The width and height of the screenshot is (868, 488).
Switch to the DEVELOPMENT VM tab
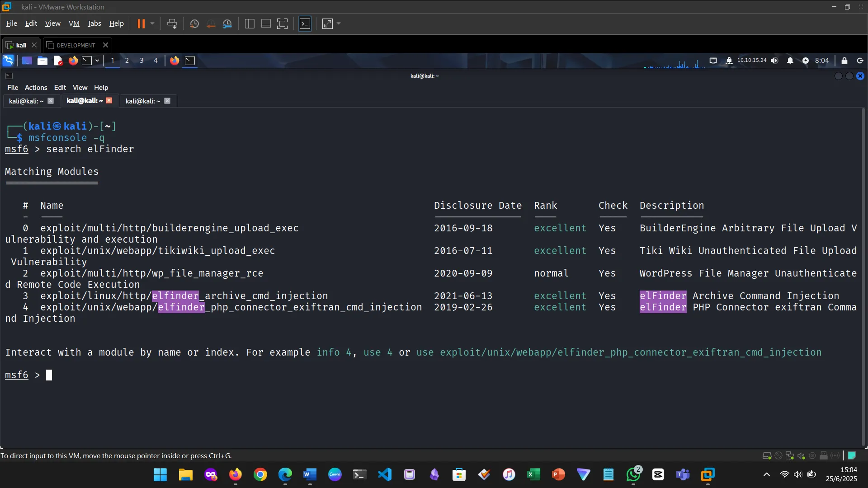(x=75, y=45)
